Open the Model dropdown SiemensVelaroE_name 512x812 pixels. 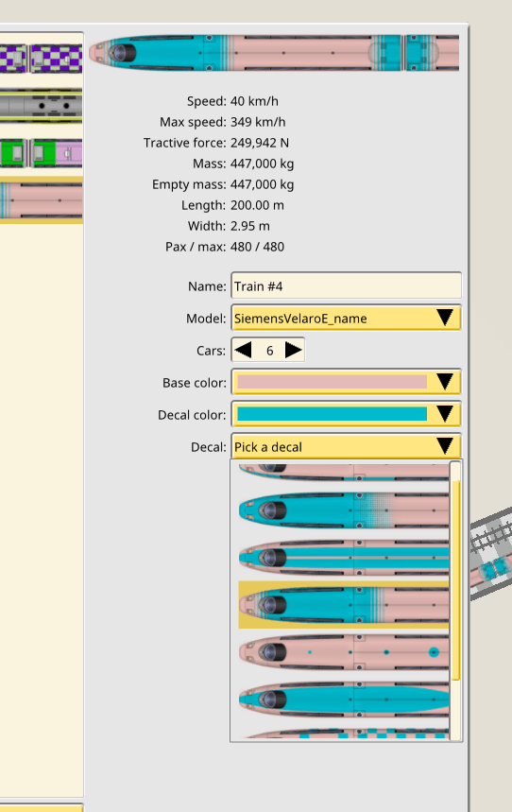[346, 318]
